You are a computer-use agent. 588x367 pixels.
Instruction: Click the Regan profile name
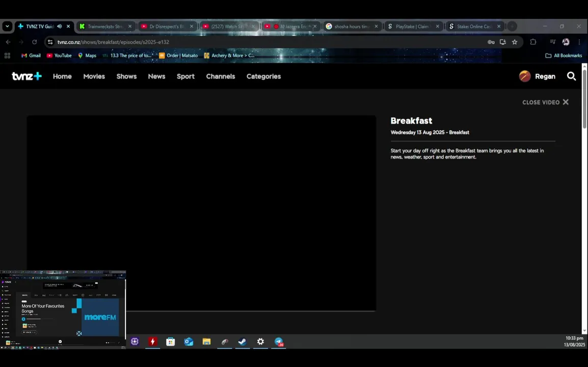point(545,76)
